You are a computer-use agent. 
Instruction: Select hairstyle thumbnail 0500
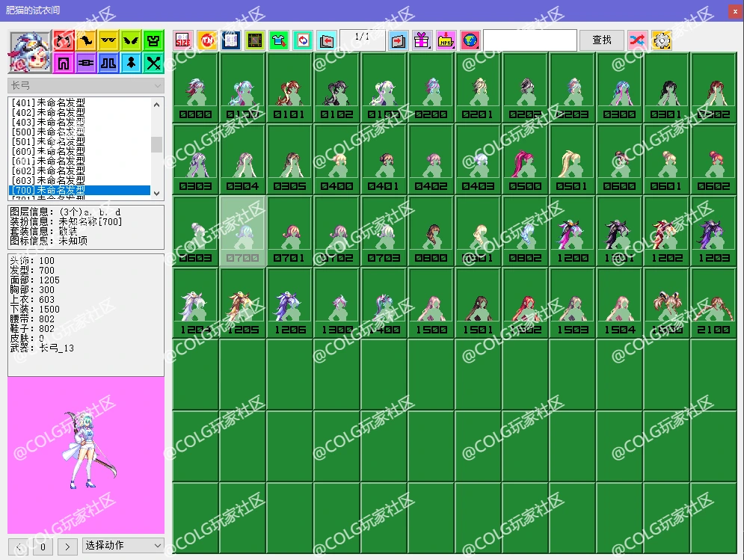(525, 159)
